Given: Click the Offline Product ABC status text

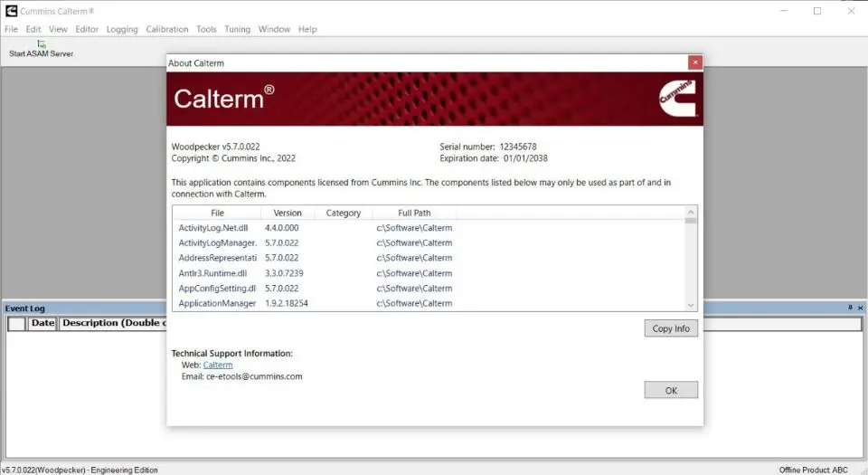Looking at the screenshot, I should point(813,470).
